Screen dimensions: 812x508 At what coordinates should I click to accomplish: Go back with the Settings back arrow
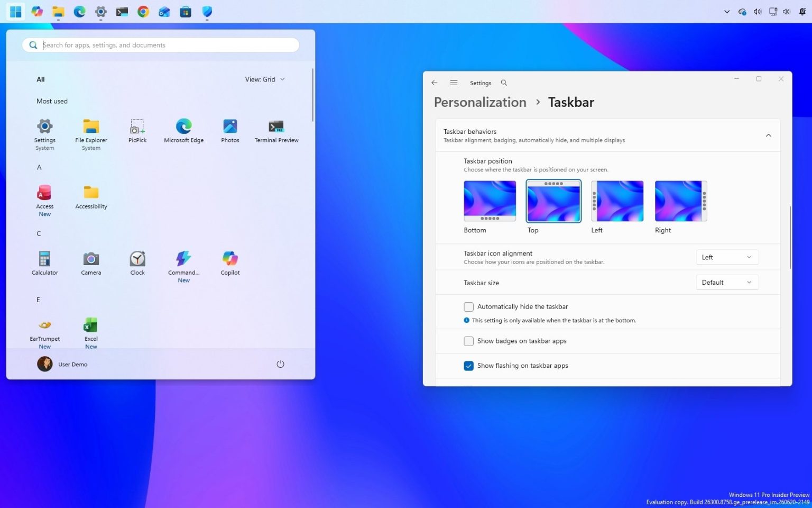pyautogui.click(x=434, y=83)
